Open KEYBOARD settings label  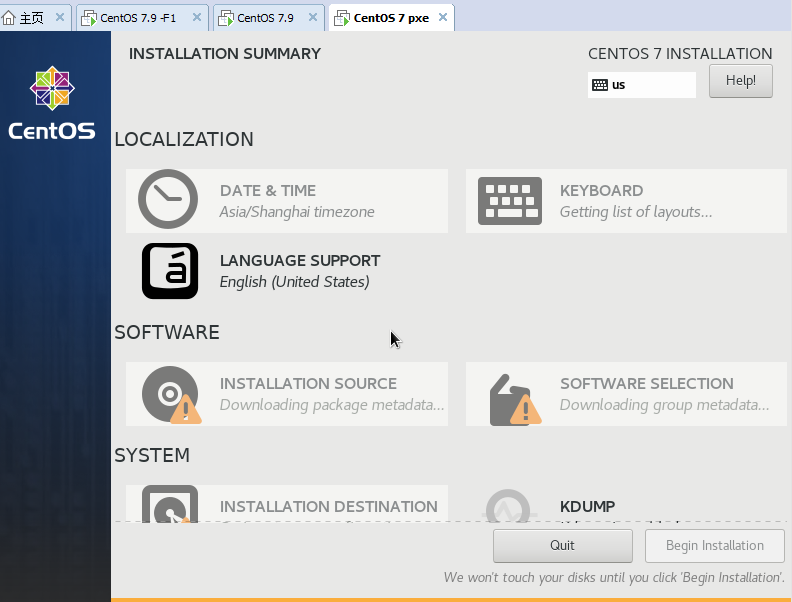click(601, 191)
